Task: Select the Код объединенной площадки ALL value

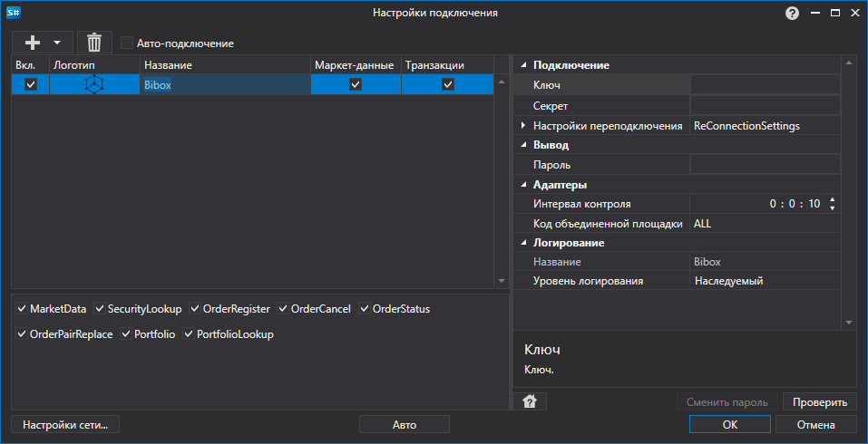Action: pyautogui.click(x=765, y=224)
